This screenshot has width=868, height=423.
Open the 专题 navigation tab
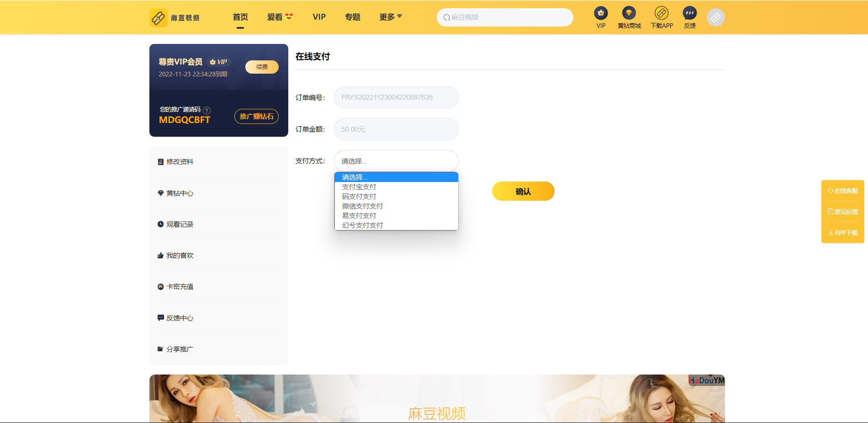(352, 17)
